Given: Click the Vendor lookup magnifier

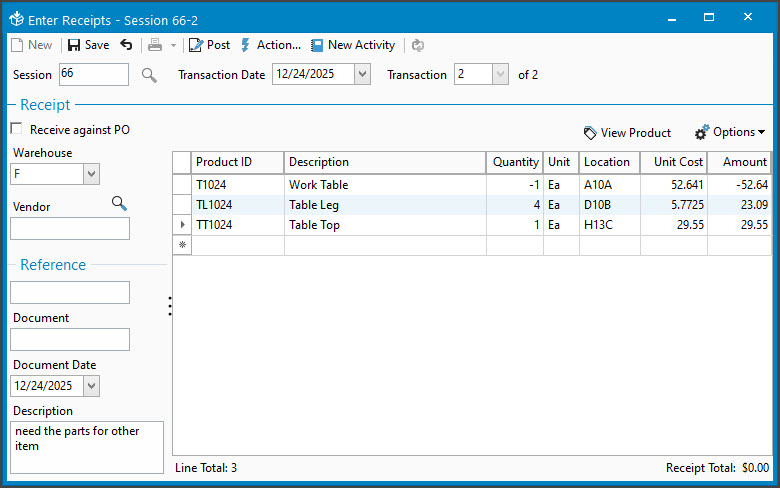Looking at the screenshot, I should point(119,204).
